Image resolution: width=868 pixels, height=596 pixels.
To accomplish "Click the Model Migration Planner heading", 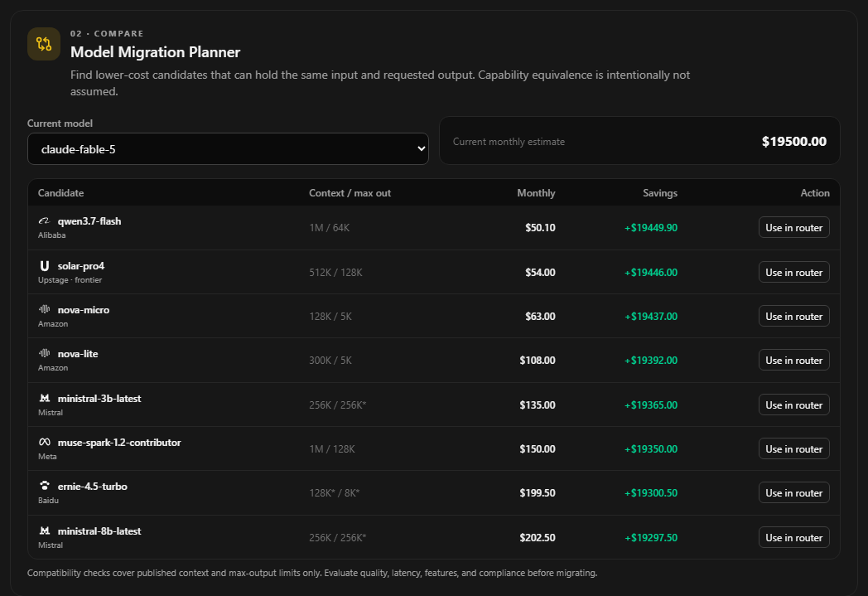I will pyautogui.click(x=155, y=52).
